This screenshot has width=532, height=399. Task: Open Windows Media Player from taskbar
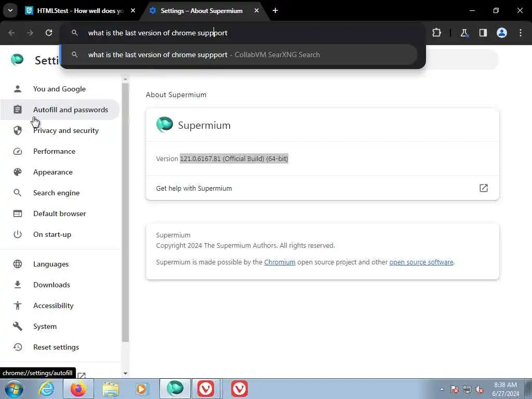pyautogui.click(x=142, y=389)
